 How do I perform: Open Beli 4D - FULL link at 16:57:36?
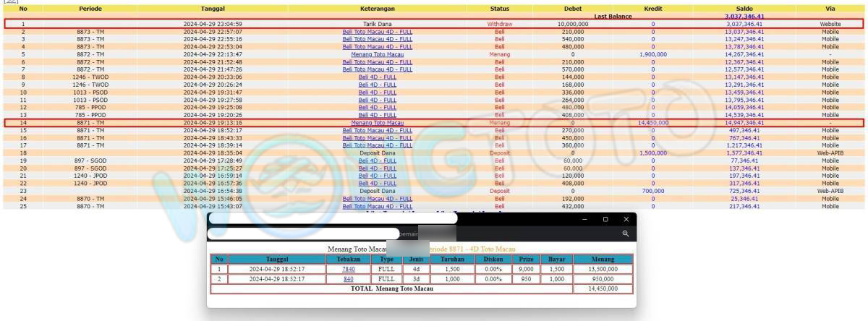coord(377,184)
